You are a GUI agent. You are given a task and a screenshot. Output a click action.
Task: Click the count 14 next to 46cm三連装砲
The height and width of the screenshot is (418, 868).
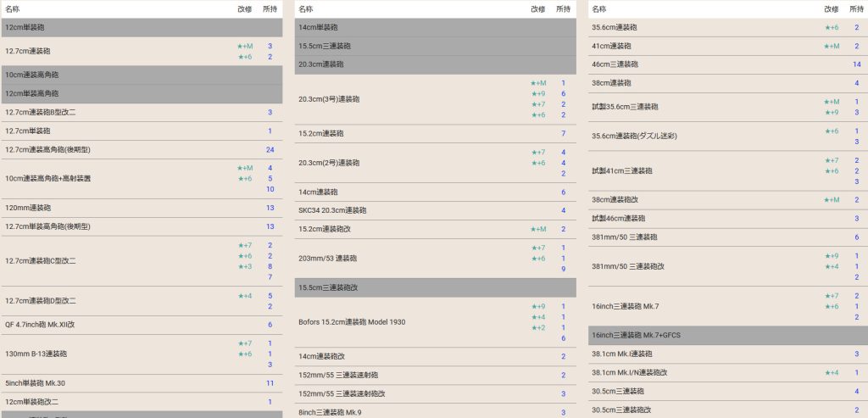856,64
